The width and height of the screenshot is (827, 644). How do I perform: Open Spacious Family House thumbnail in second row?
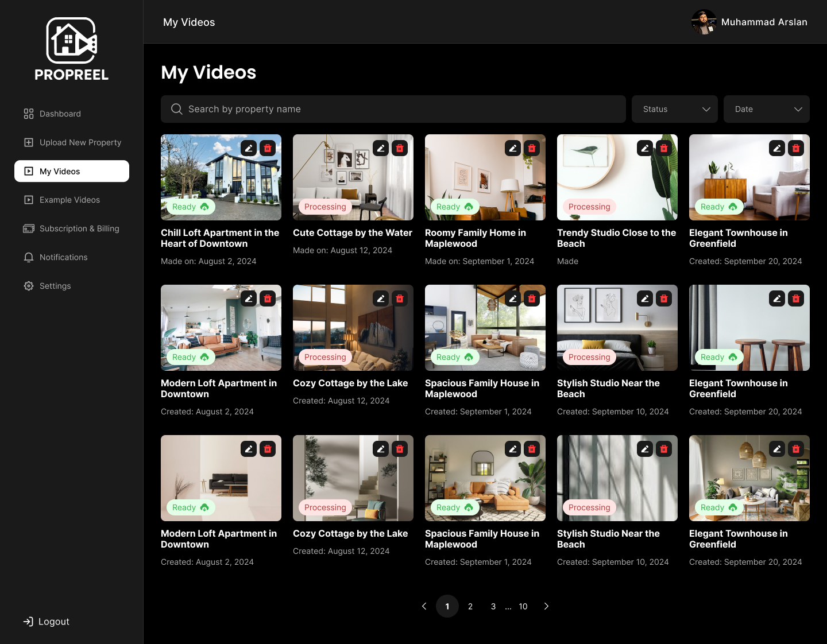click(x=485, y=328)
